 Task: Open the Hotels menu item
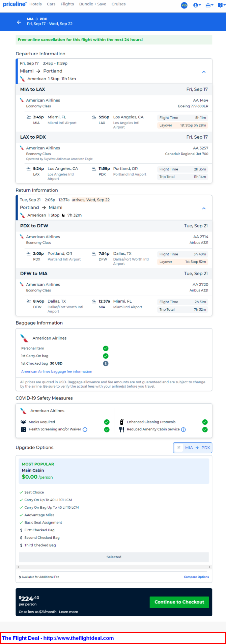point(35,4)
